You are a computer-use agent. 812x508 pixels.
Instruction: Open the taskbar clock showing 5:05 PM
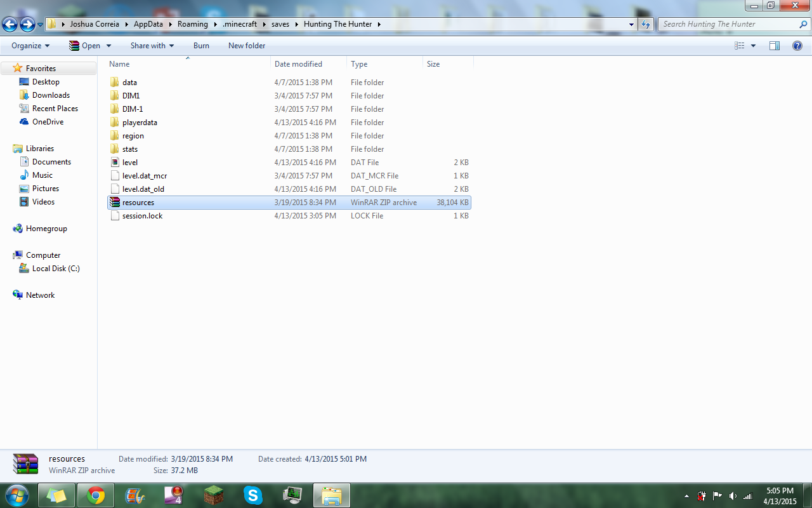tap(780, 496)
